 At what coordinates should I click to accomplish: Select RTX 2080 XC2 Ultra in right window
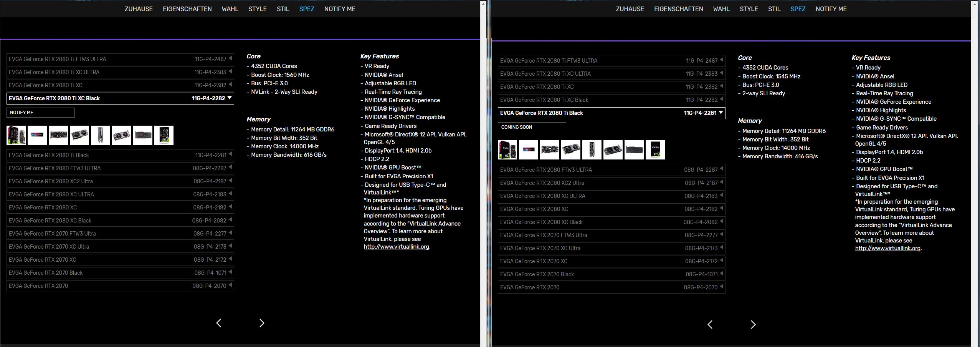(611, 183)
